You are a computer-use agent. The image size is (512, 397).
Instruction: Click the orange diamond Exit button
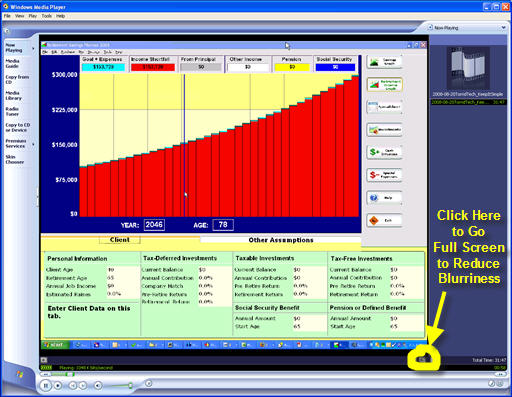point(384,220)
